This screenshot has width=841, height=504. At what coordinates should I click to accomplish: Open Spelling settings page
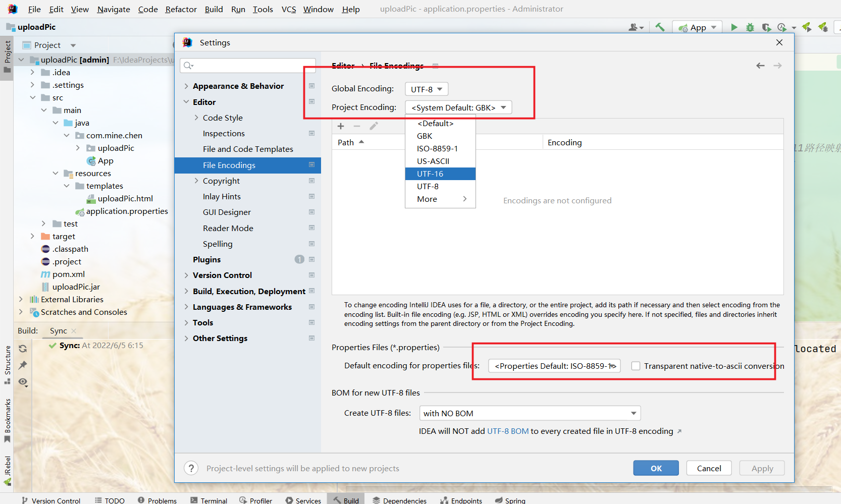[x=218, y=244]
